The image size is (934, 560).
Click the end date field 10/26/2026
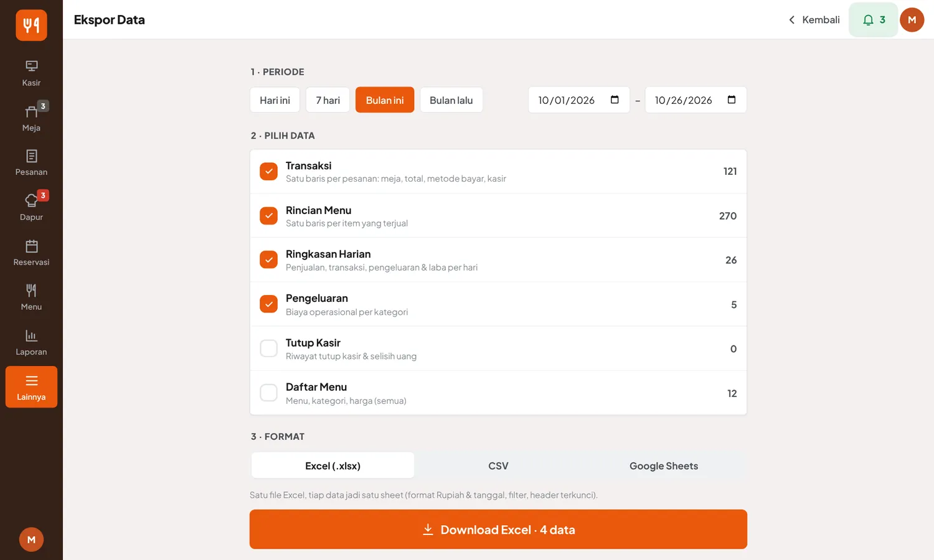click(696, 100)
